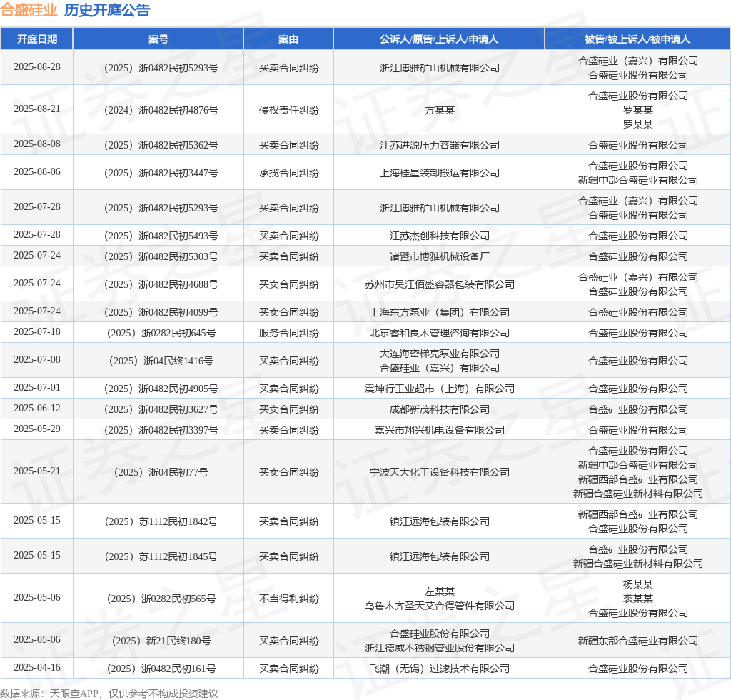The width and height of the screenshot is (731, 700).
Task: Click the 历史开庭公告 heading
Action: click(x=107, y=10)
